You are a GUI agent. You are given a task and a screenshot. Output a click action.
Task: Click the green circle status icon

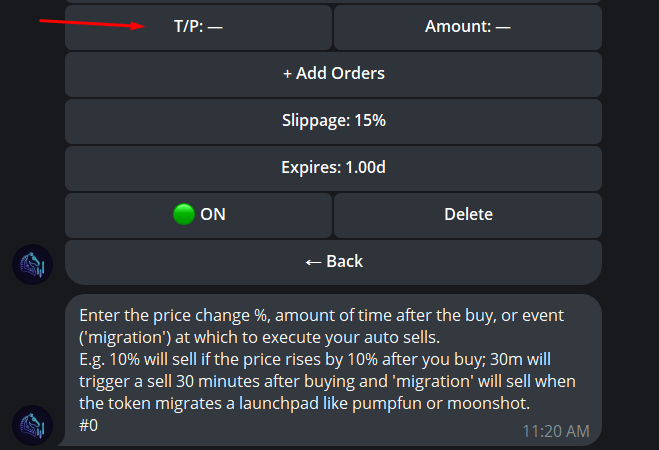pyautogui.click(x=184, y=214)
